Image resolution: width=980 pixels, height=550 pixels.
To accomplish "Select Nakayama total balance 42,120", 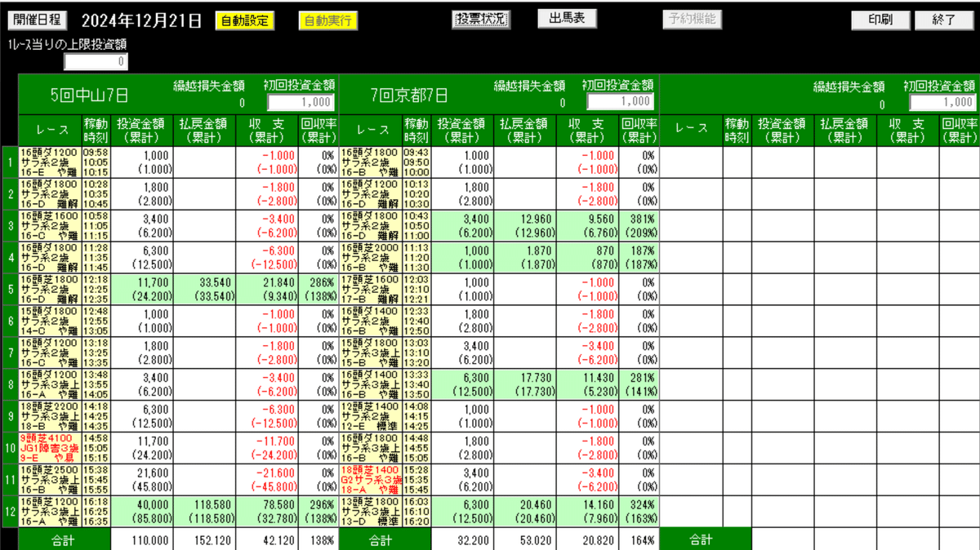I will pos(267,539).
